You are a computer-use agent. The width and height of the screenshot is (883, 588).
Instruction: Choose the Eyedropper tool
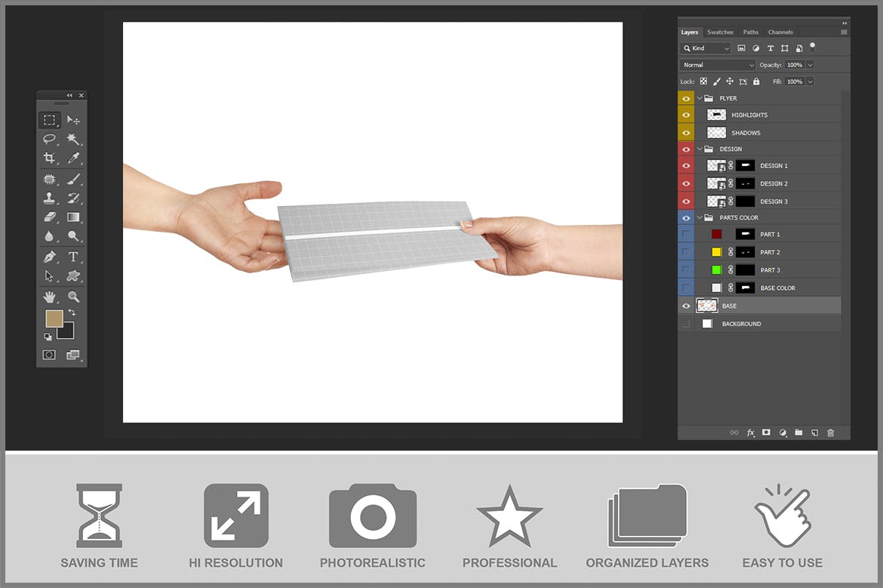[x=73, y=158]
